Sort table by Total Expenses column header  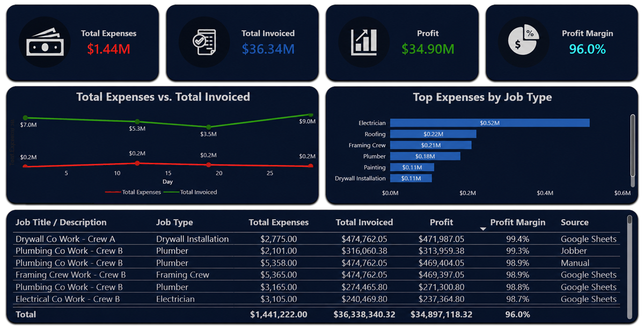pos(279,222)
